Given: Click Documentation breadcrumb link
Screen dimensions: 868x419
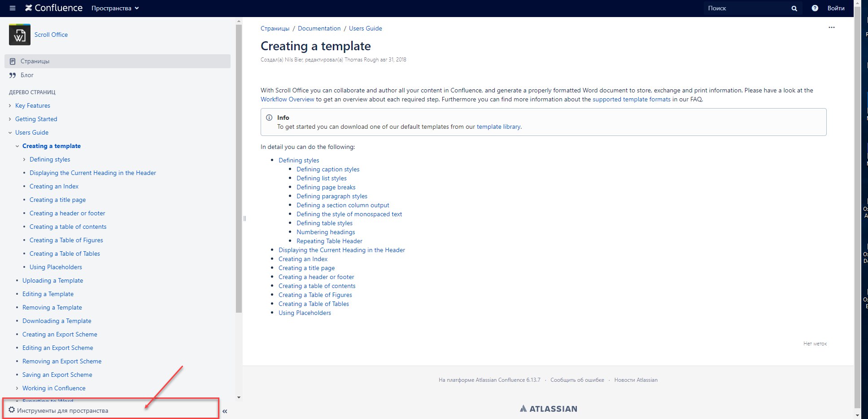Looking at the screenshot, I should coord(319,28).
